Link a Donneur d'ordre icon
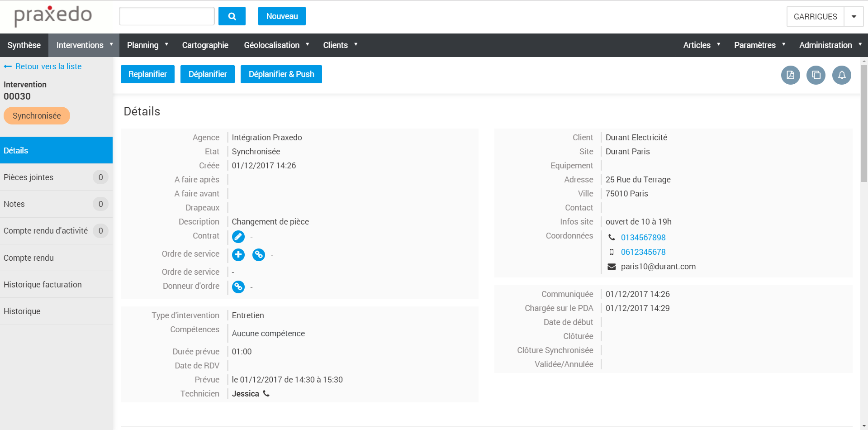Viewport: 868px width, 430px height. tap(238, 287)
